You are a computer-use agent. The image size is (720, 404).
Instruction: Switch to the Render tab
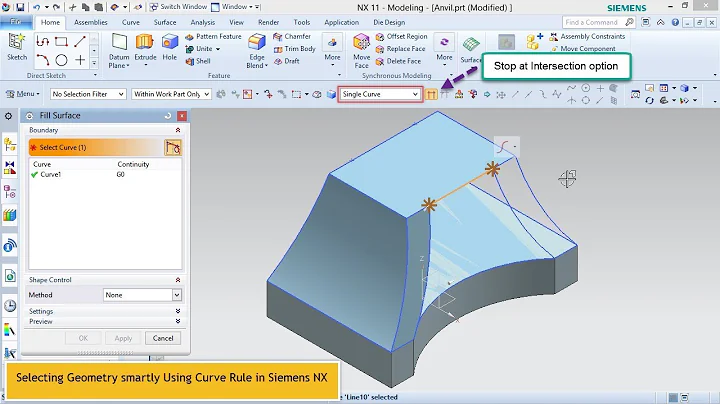[269, 22]
